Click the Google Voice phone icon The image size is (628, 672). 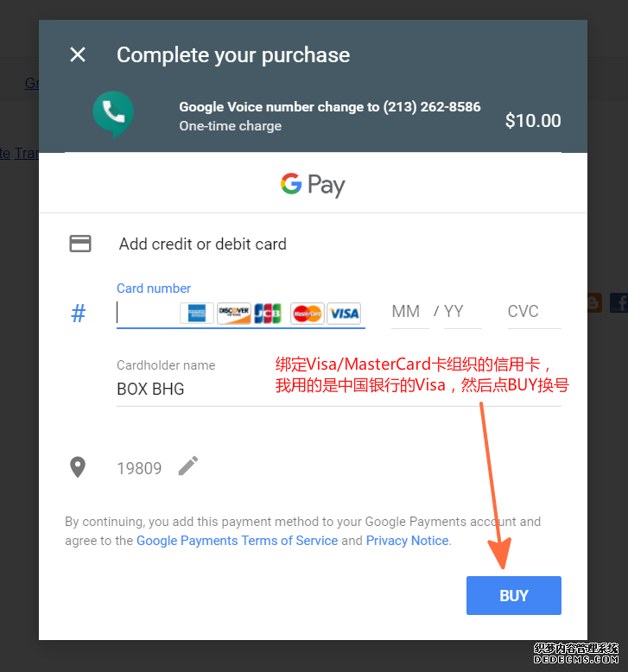113,113
